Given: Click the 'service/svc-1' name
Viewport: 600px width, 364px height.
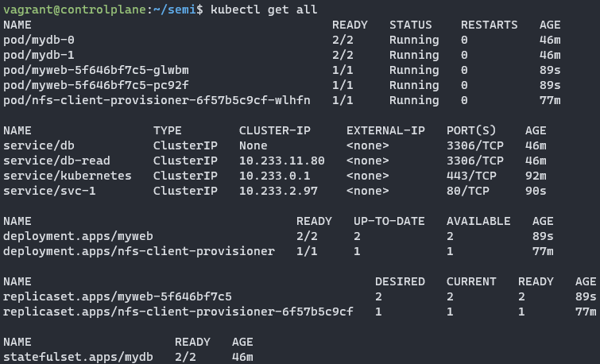Looking at the screenshot, I should 49,191.
